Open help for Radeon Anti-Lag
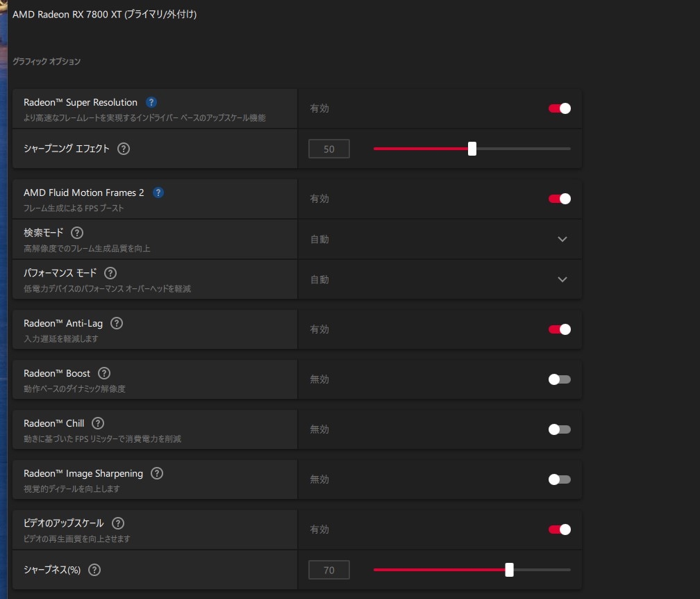The height and width of the screenshot is (599, 700). pyautogui.click(x=117, y=323)
